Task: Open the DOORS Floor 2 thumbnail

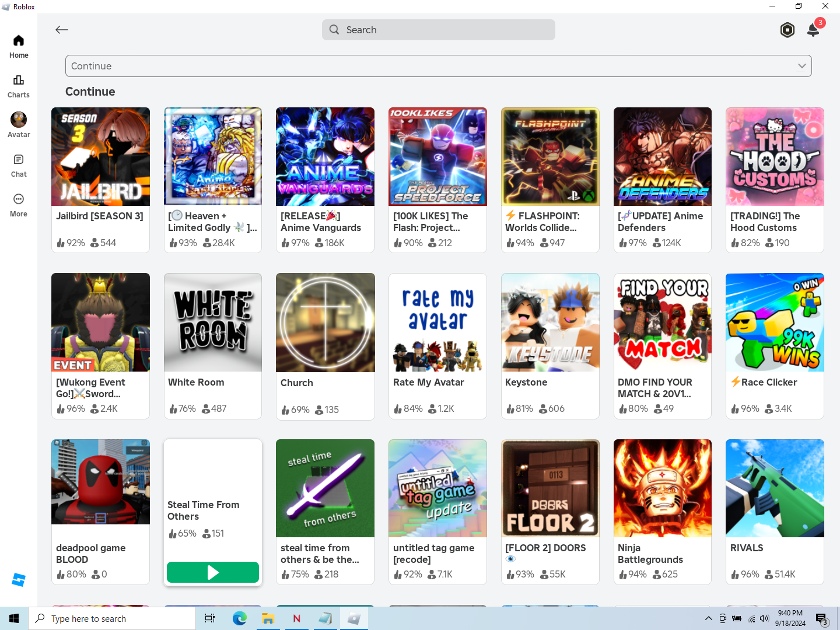Action: pos(550,488)
